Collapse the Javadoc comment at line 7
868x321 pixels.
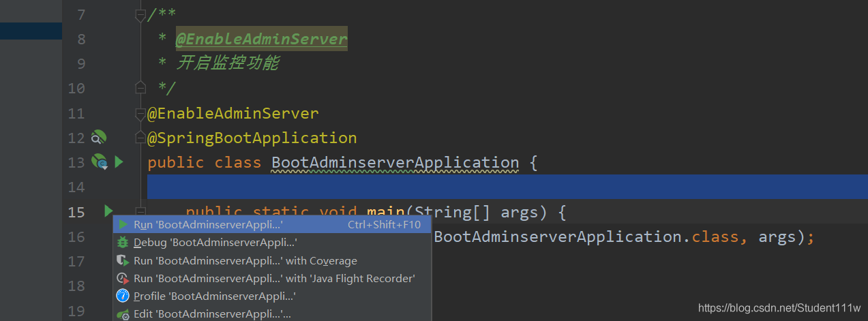point(140,14)
